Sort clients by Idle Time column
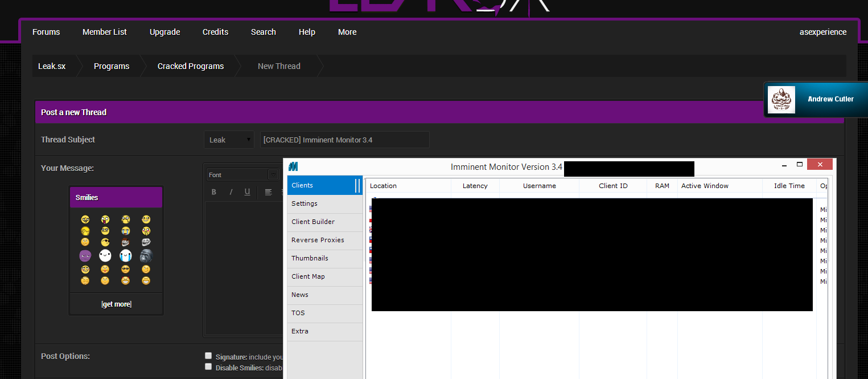Screen dimensions: 868x379 coord(789,186)
